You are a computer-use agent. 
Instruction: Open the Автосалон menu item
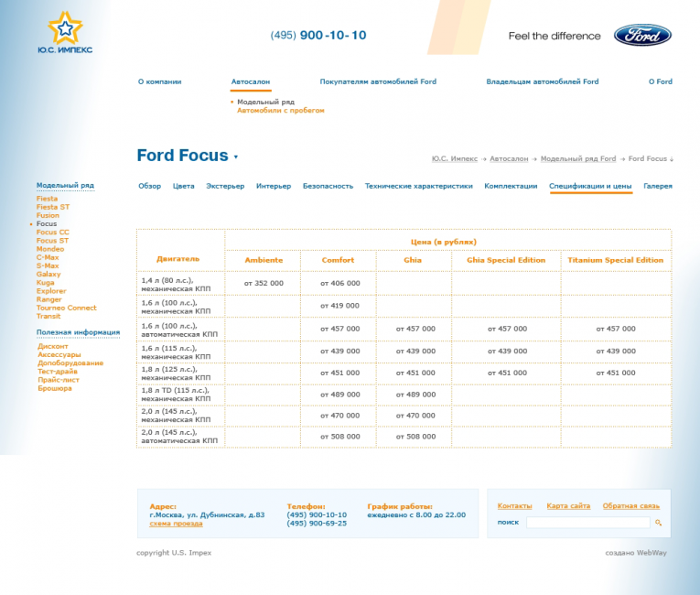[251, 81]
